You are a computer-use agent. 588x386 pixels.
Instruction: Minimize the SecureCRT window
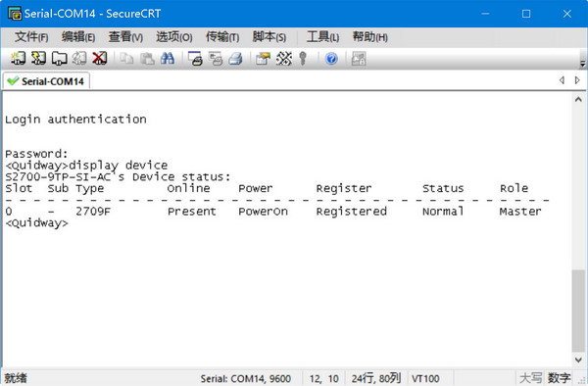pos(485,14)
